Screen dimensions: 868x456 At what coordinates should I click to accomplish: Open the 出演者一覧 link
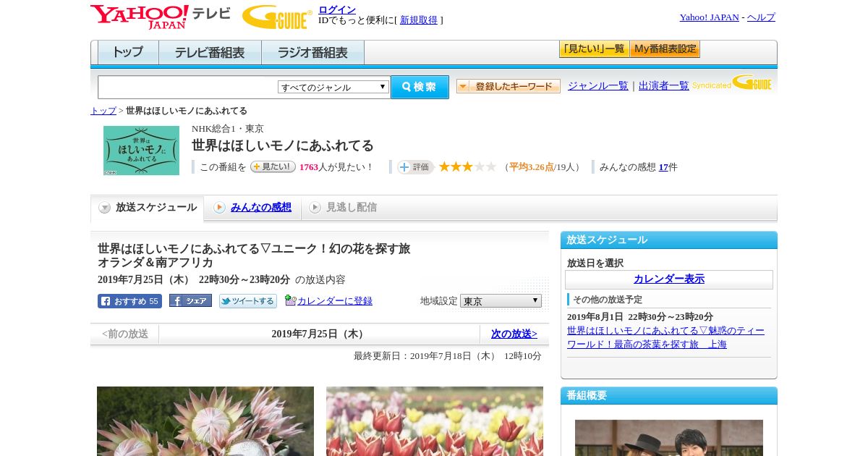pos(664,86)
